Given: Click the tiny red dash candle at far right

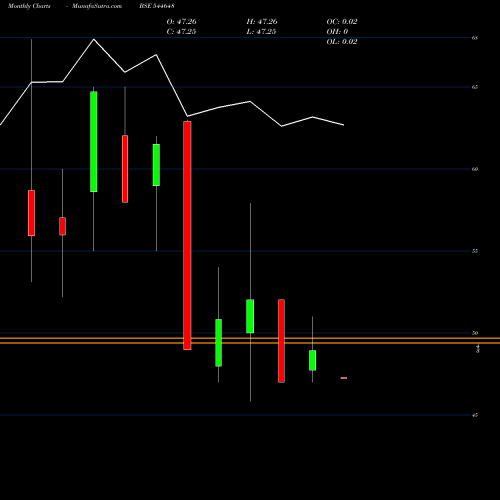Looking at the screenshot, I should coord(344,378).
